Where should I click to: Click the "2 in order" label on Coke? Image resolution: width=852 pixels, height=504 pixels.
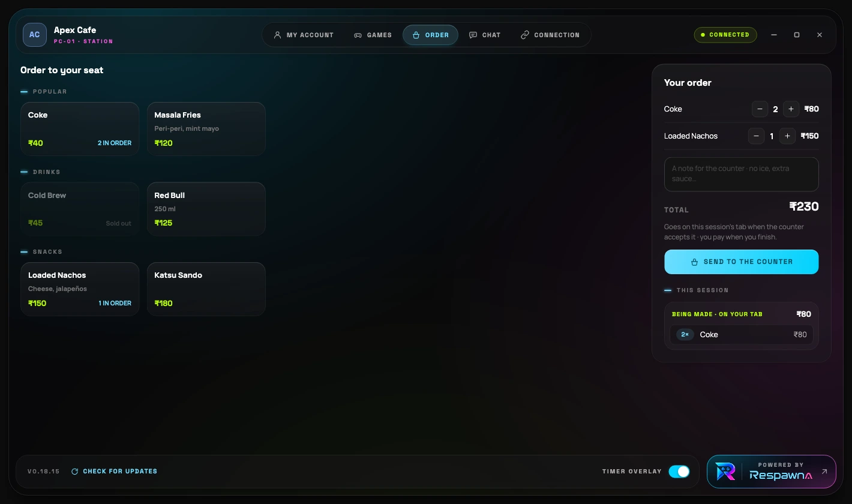coord(115,143)
